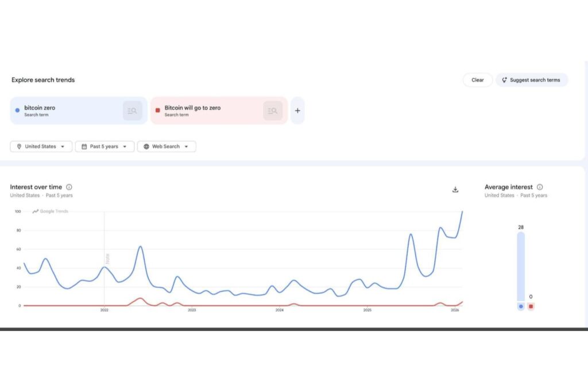Screen dimensions: 588x392
Task: Click info icon beside Average interest
Action: (540, 187)
